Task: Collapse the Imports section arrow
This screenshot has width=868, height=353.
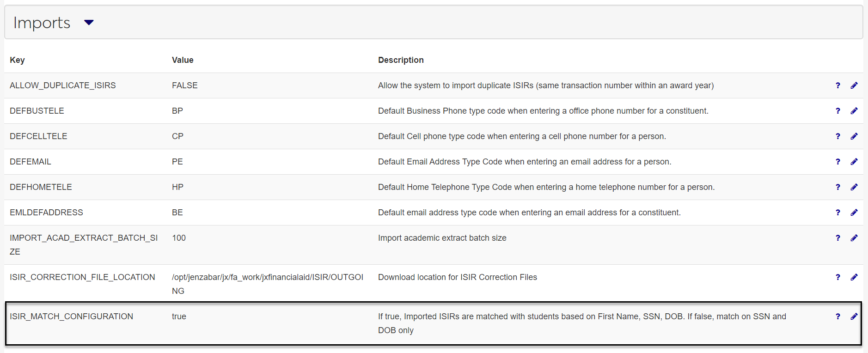Action: [89, 23]
